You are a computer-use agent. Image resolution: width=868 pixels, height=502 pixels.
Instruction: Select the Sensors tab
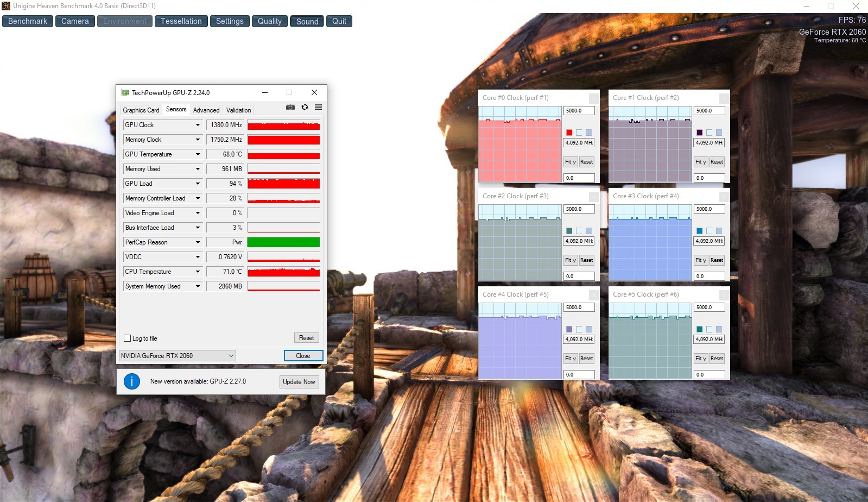(176, 109)
